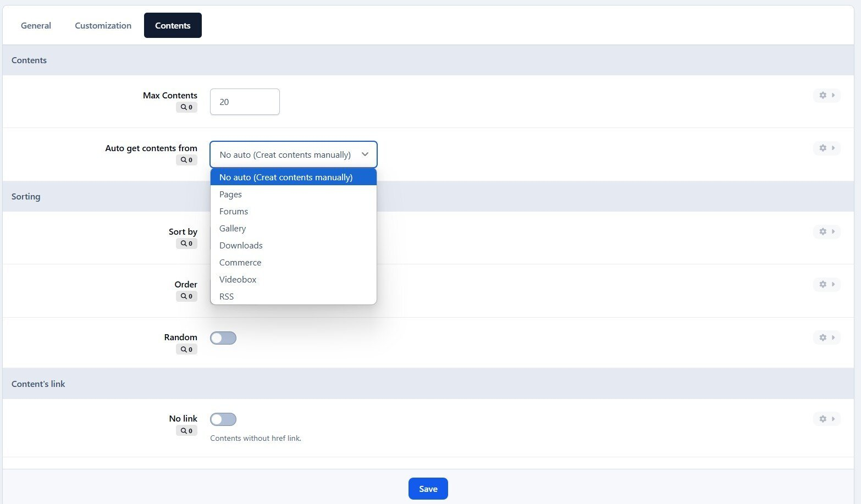Open the gear settings for Order row
861x504 pixels.
[826, 284]
